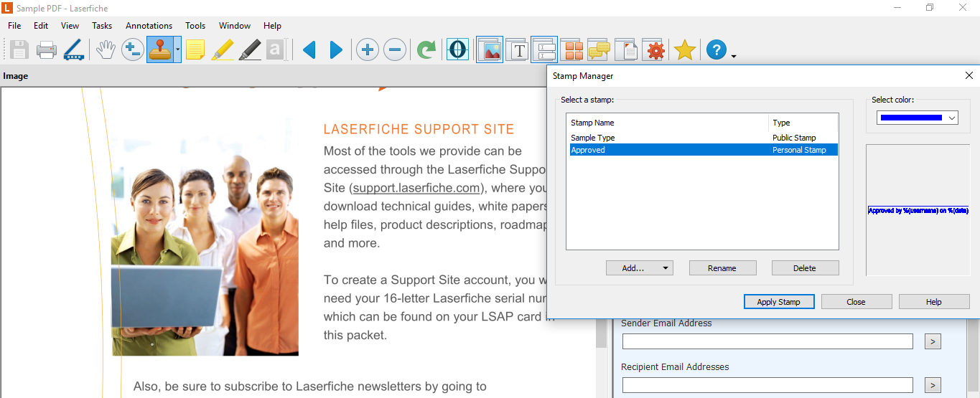
Task: Open the View menu
Action: pyautogui.click(x=70, y=26)
